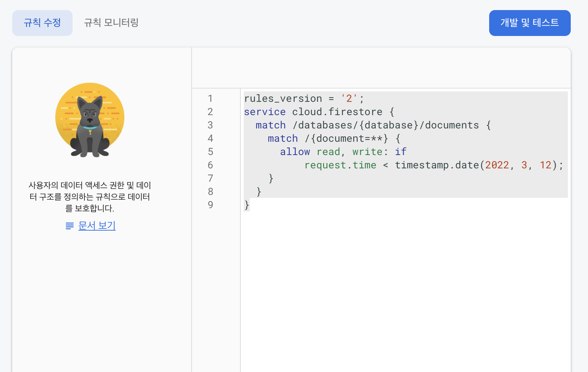588x372 pixels.
Task: Click the 'match /{document=**}' line
Action: (x=334, y=138)
